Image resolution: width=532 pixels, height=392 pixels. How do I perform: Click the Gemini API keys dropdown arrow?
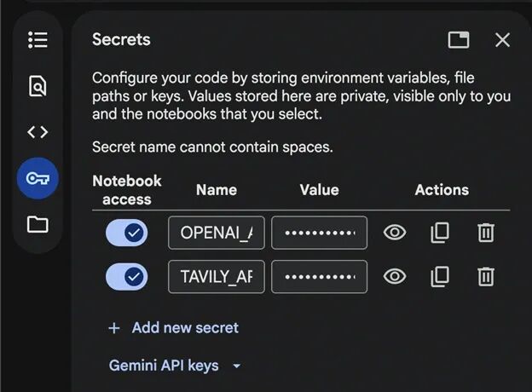point(237,366)
